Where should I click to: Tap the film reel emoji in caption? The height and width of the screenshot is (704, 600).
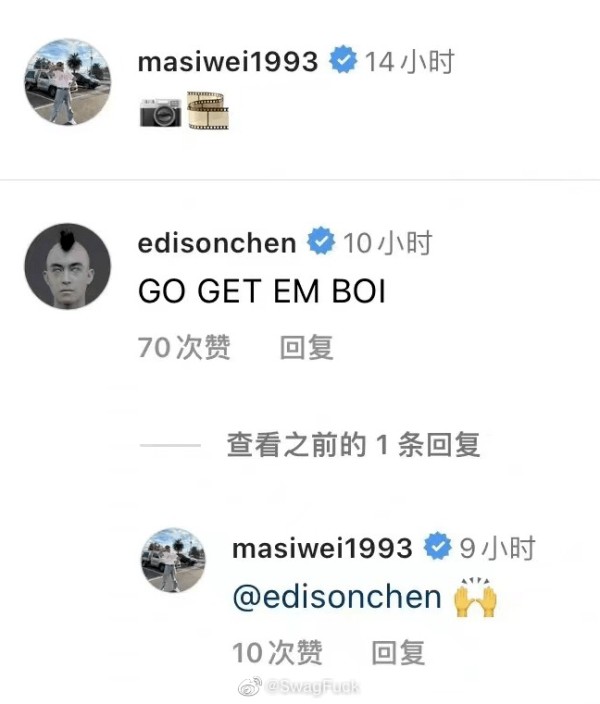pyautogui.click(x=208, y=110)
